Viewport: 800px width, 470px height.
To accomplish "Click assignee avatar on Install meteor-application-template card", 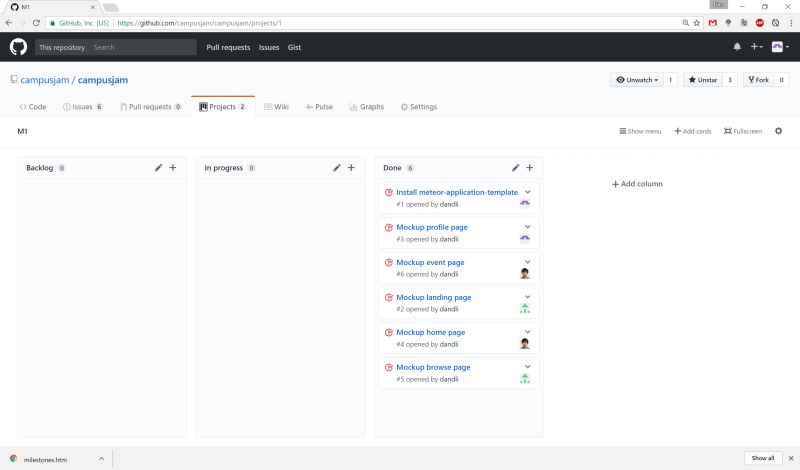I will [x=524, y=203].
